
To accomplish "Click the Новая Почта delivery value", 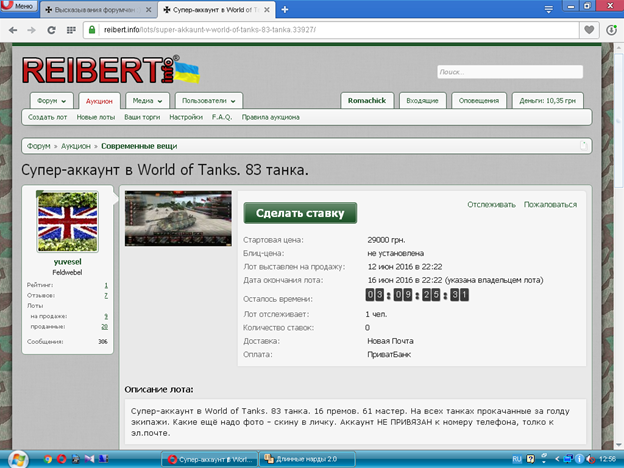I will tap(390, 341).
